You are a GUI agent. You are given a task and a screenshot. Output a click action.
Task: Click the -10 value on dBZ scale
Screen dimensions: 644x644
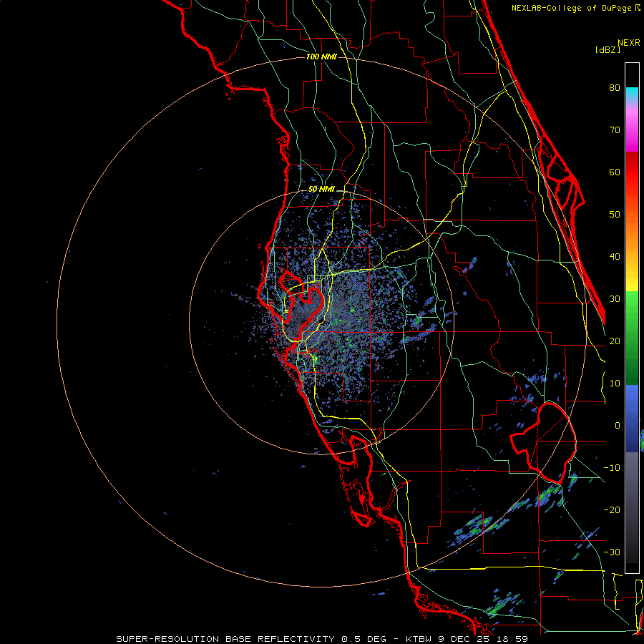pos(612,468)
